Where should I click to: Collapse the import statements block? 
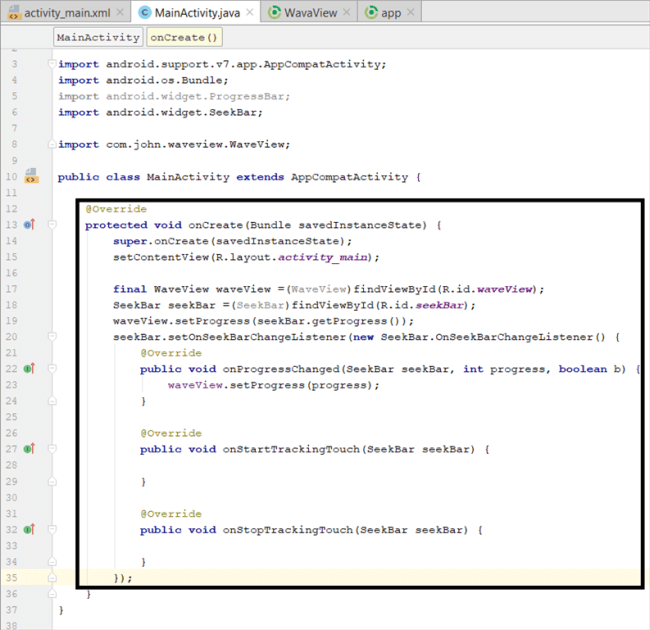[x=51, y=64]
